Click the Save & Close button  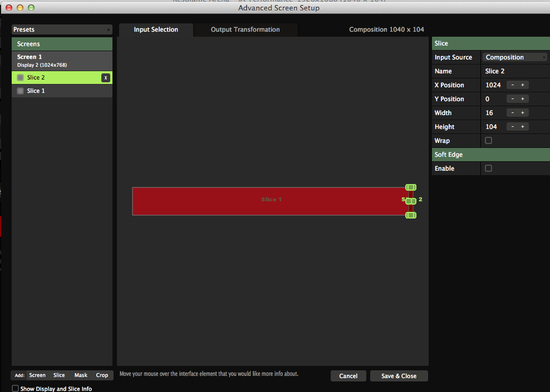(x=399, y=376)
